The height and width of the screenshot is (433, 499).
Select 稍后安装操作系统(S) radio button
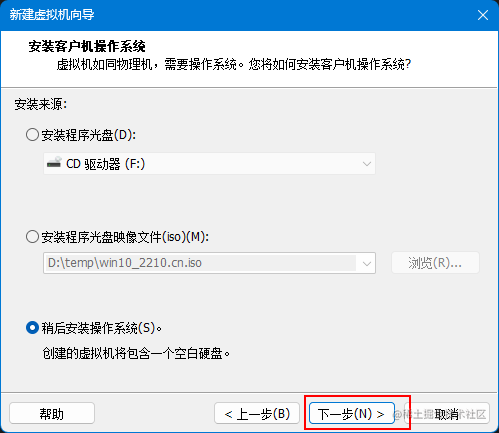(x=32, y=328)
